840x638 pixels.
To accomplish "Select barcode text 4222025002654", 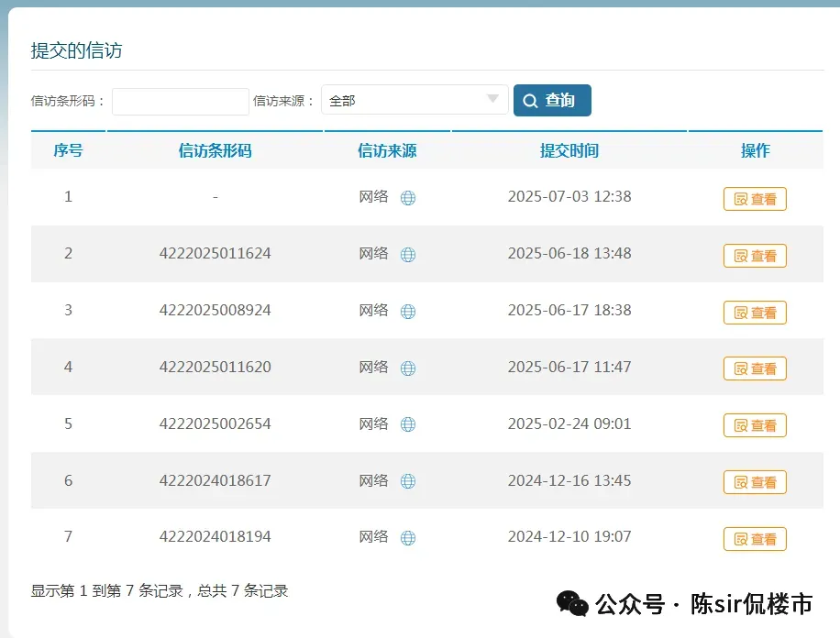I will click(215, 423).
